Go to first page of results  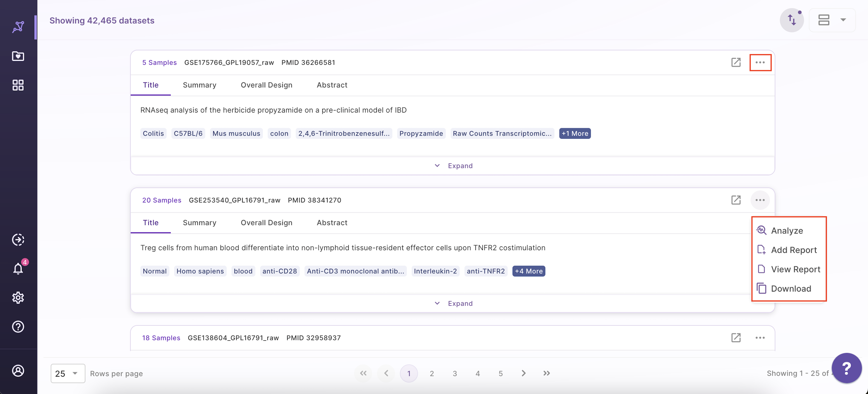point(363,373)
